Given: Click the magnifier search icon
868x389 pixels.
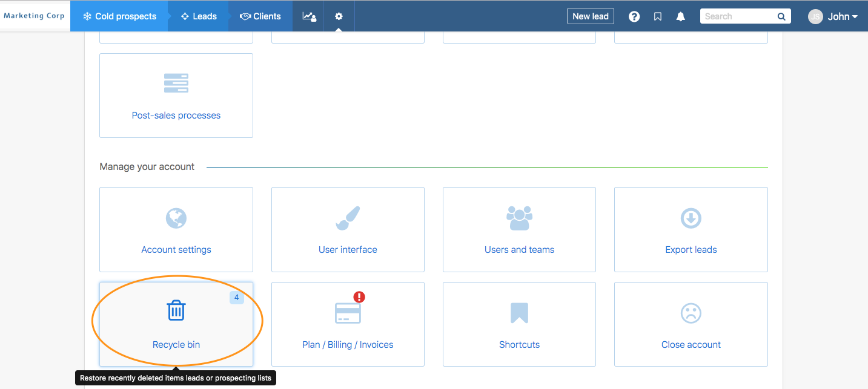Looking at the screenshot, I should [781, 16].
